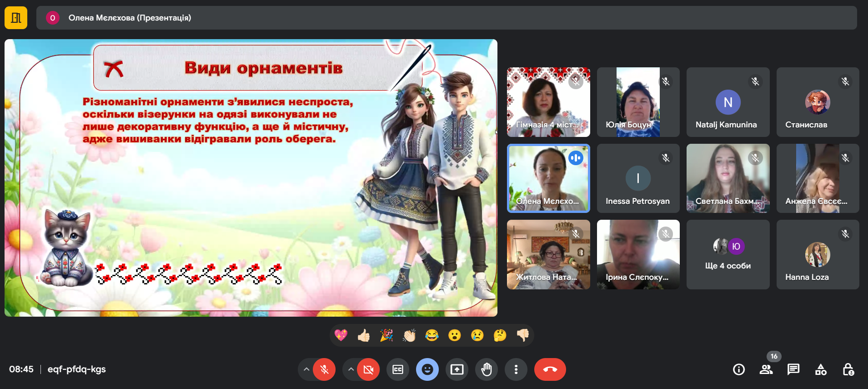Send the thumbs up reaction

click(x=364, y=336)
